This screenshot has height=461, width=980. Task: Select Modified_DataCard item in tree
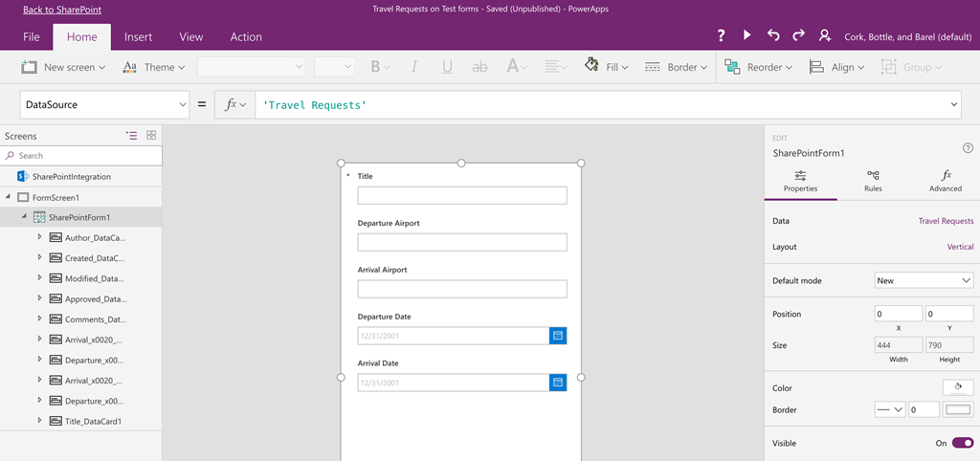pos(95,278)
